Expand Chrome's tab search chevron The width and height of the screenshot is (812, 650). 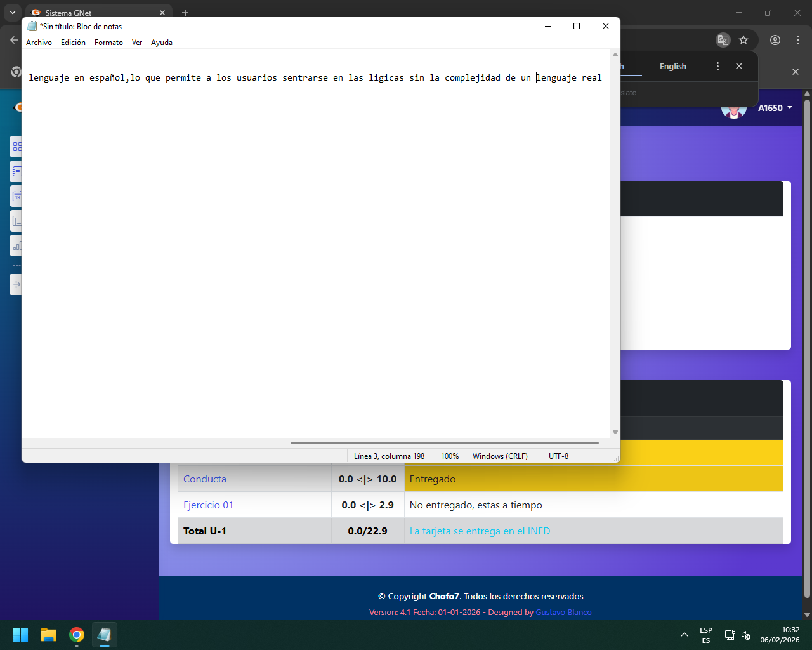click(x=12, y=13)
